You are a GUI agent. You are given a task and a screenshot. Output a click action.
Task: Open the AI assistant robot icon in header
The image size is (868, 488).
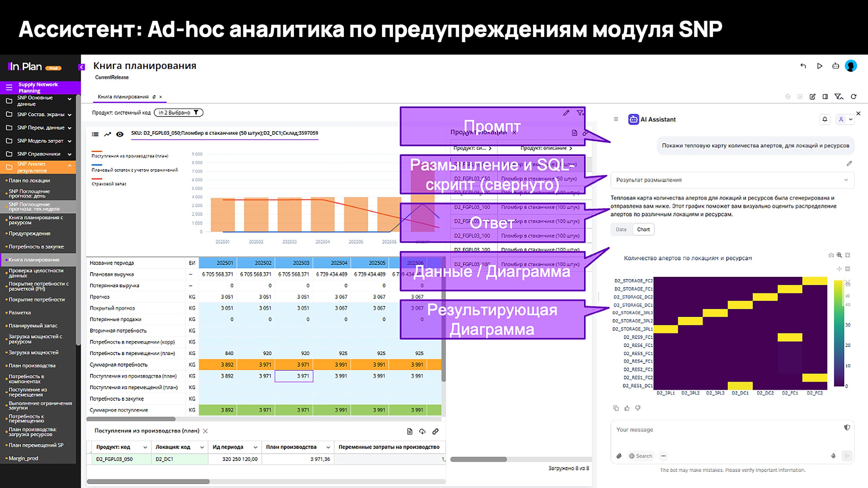pos(836,66)
